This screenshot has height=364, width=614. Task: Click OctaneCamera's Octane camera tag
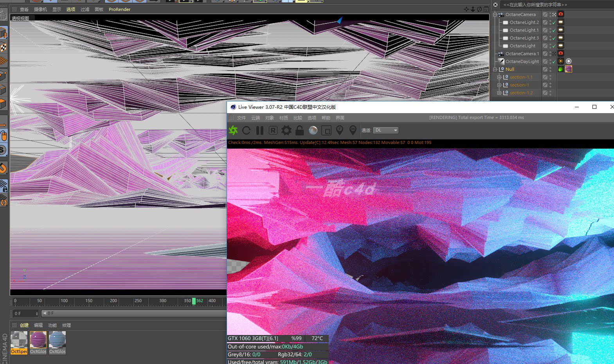click(561, 14)
